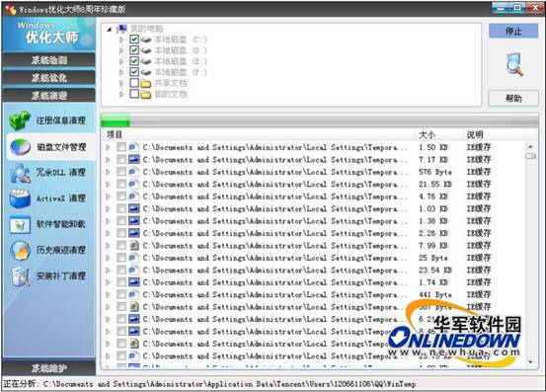Viewport: 546px width, 392px height.
Task: Switch to the 系统优化 section tab
Action: 48,78
